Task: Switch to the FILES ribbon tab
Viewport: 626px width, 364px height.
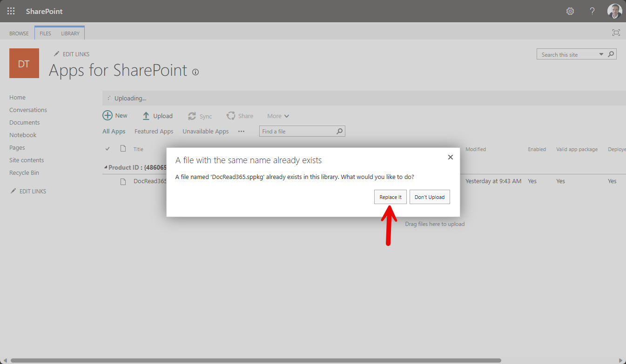Action: [x=46, y=33]
